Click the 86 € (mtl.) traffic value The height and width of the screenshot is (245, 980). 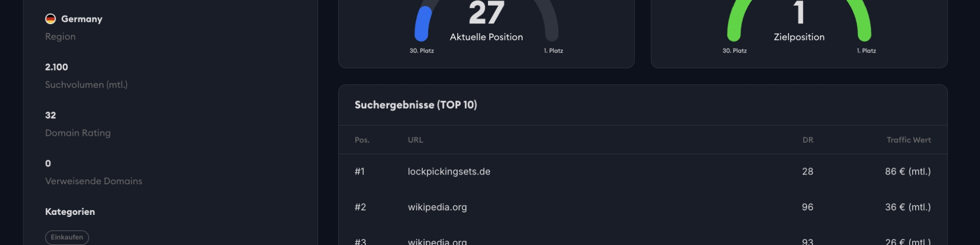pyautogui.click(x=908, y=171)
